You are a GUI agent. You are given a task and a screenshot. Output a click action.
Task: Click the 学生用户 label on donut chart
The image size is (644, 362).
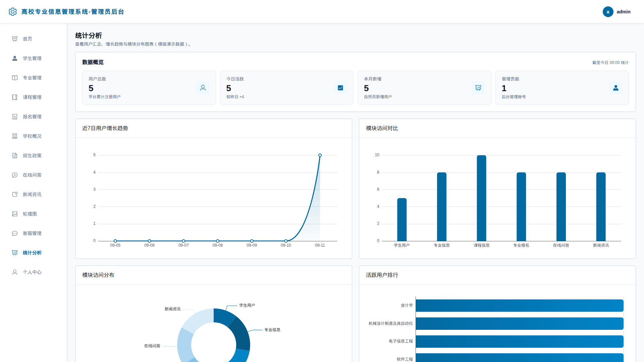pos(247,305)
